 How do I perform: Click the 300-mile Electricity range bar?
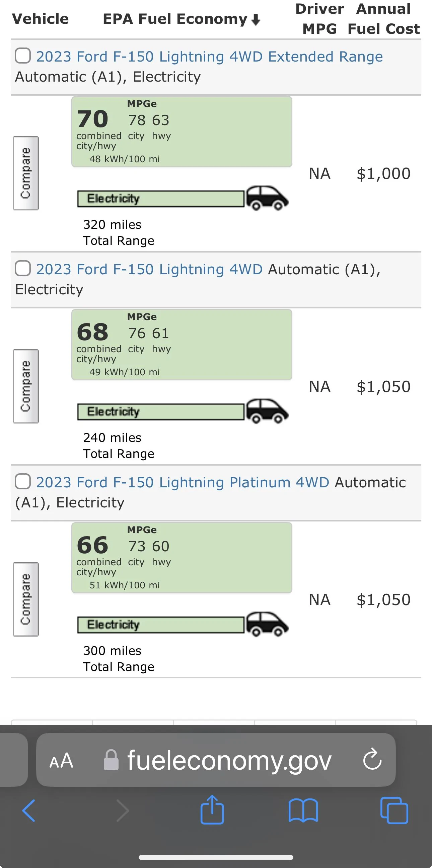click(x=160, y=625)
